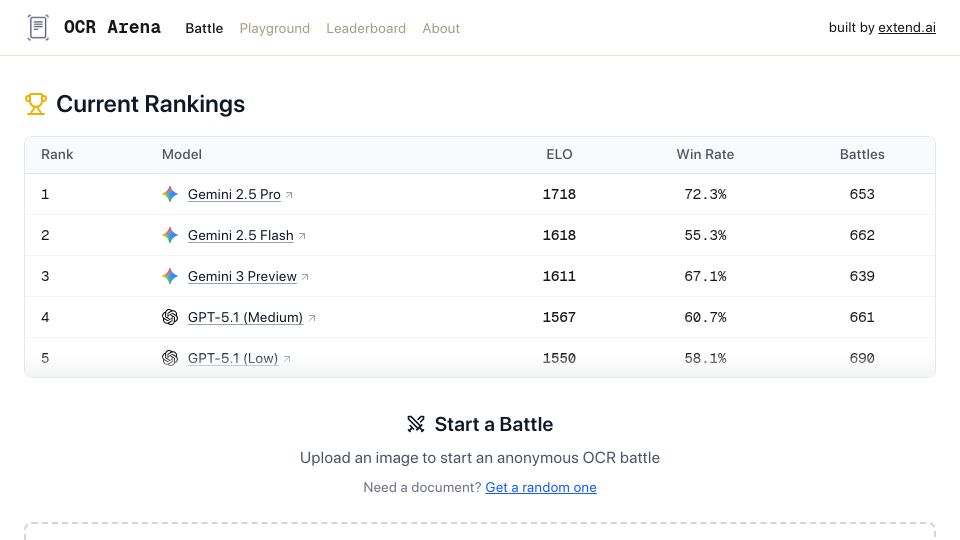Open the Gemini 3 Preview model link
The height and width of the screenshot is (540, 960).
tap(242, 276)
